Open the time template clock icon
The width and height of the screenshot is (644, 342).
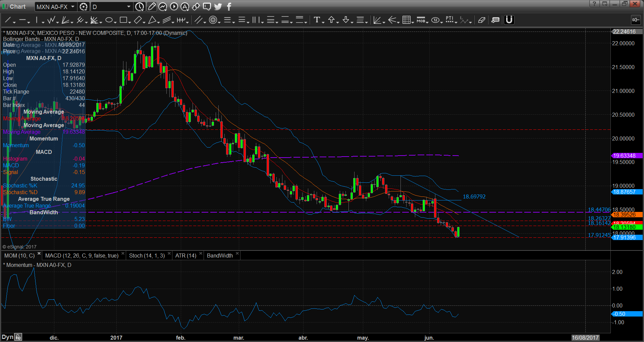(140, 7)
